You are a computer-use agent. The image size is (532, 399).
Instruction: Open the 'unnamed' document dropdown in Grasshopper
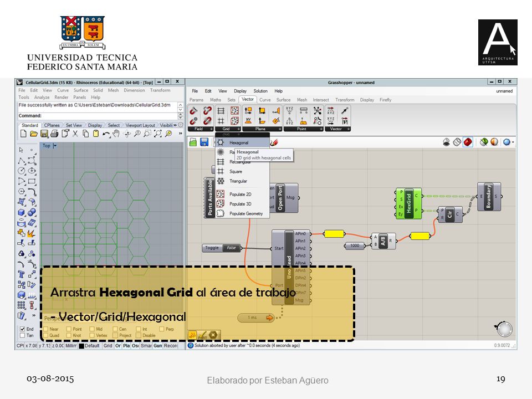(x=504, y=91)
